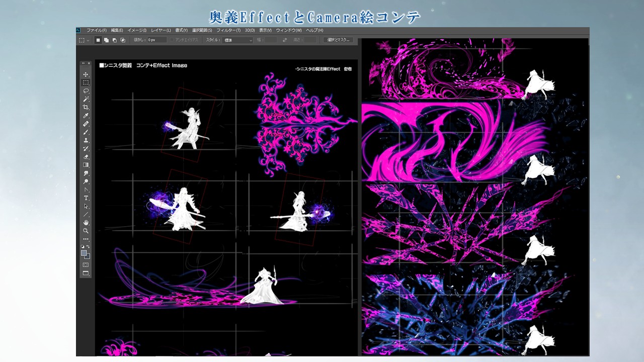Swap the width and height values

tap(284, 40)
